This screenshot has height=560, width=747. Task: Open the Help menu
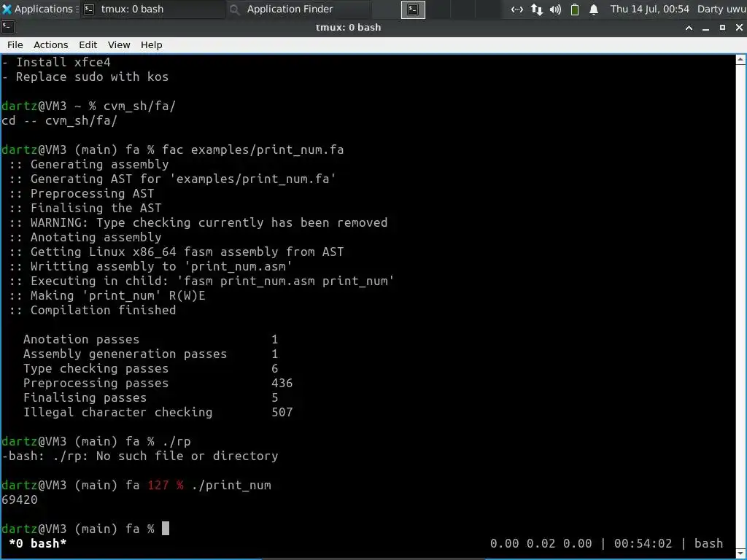pos(152,44)
